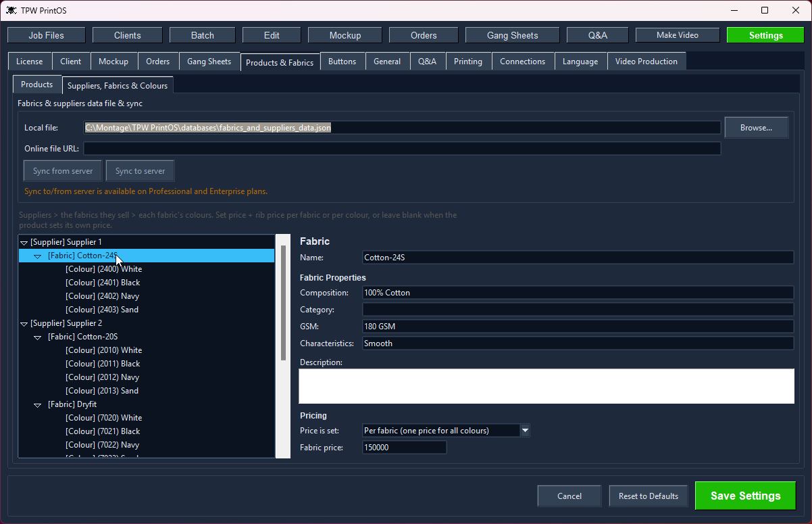Select colour (7020) White under Dryfit

(x=103, y=418)
